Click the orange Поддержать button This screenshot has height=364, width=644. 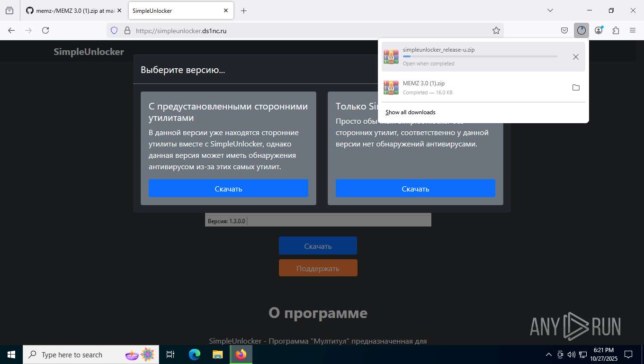318,268
